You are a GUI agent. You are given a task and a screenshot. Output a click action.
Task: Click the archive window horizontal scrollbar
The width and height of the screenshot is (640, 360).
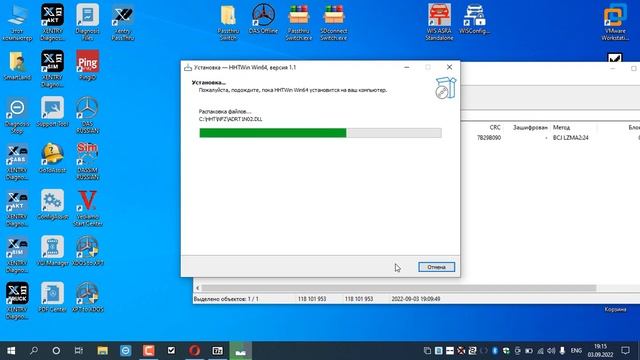pyautogui.click(x=399, y=288)
